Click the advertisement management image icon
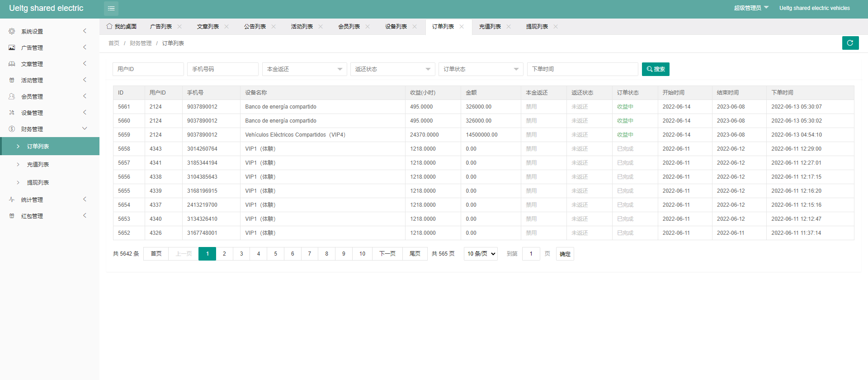Image resolution: width=868 pixels, height=380 pixels. pyautogui.click(x=12, y=47)
